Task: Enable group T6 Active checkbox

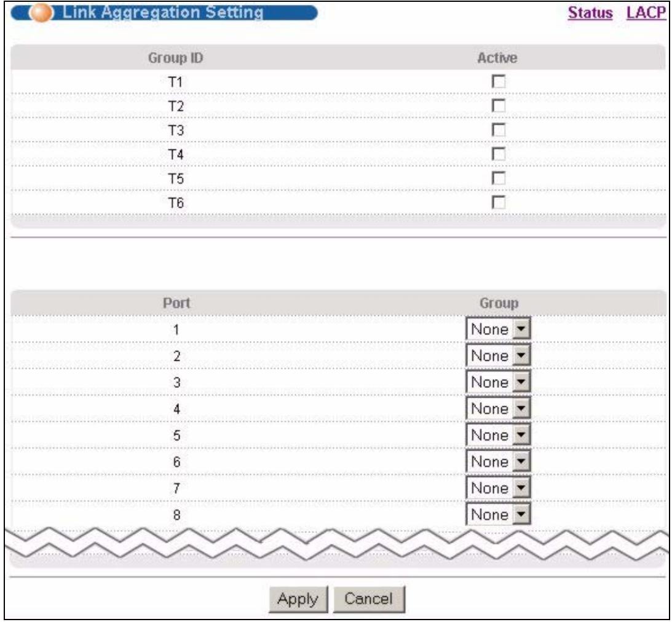Action: click(x=499, y=202)
